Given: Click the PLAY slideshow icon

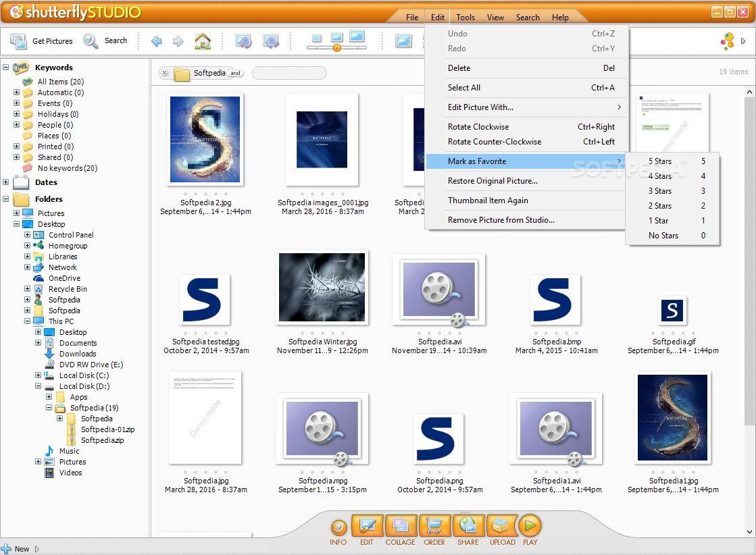Looking at the screenshot, I should [530, 525].
